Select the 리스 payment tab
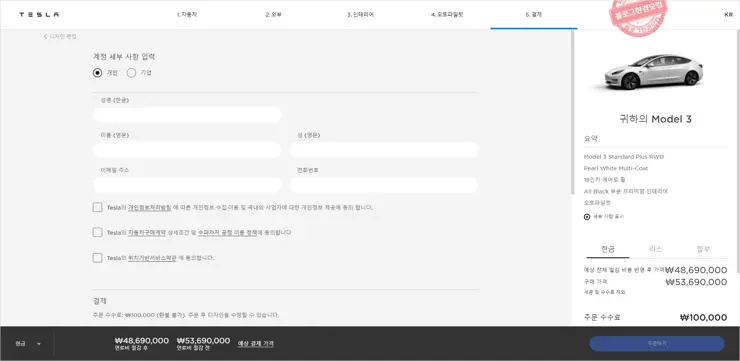Screen dimensions: 740x361 [x=656, y=250]
